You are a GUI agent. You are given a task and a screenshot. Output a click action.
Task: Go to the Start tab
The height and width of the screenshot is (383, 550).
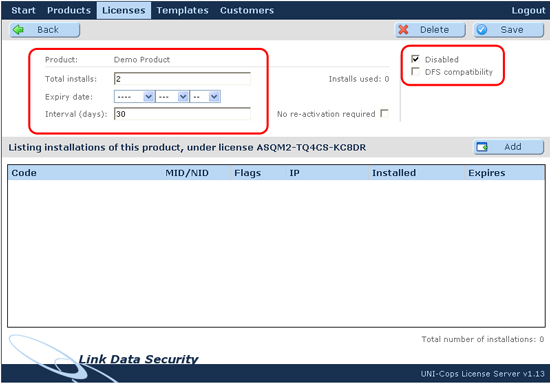pos(23,11)
